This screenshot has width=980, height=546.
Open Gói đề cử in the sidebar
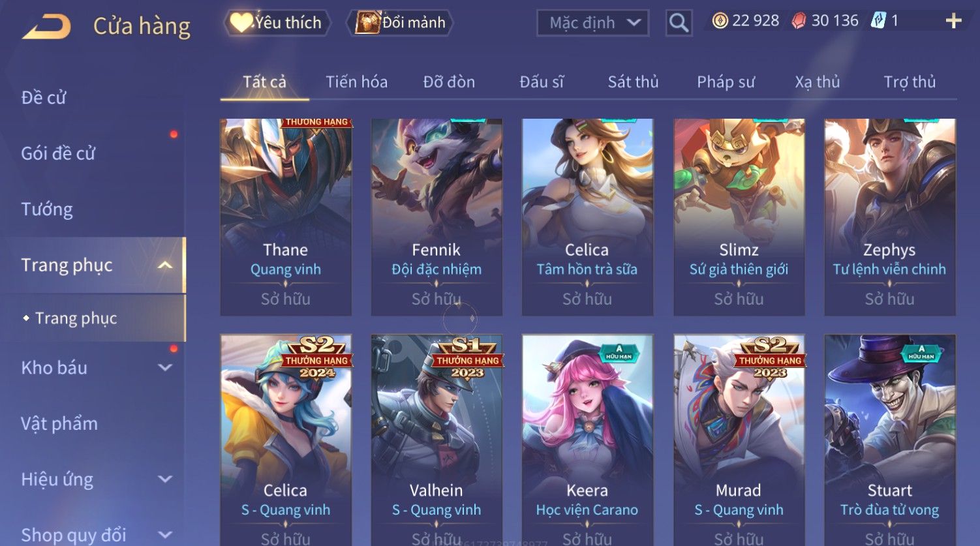pos(58,153)
